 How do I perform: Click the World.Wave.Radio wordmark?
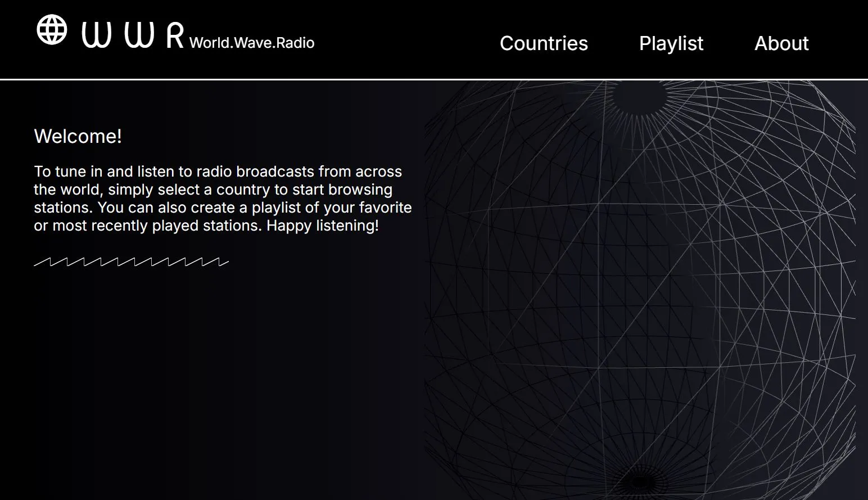tap(252, 42)
